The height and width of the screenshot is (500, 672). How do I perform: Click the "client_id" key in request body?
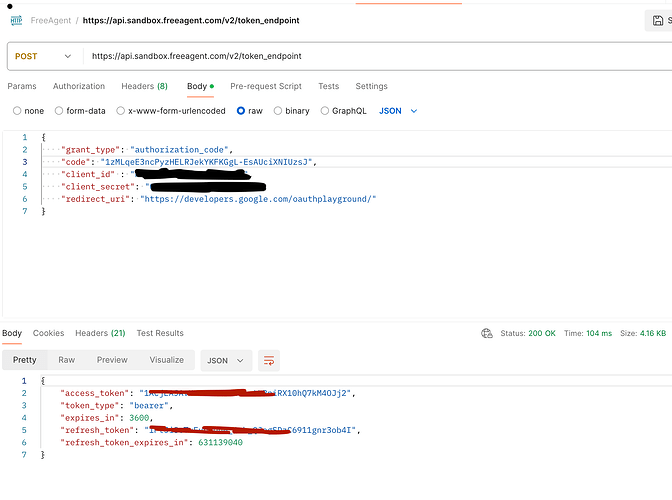(88, 174)
